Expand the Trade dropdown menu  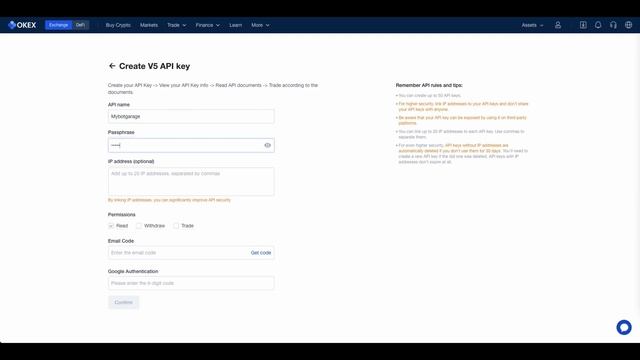[x=176, y=25]
